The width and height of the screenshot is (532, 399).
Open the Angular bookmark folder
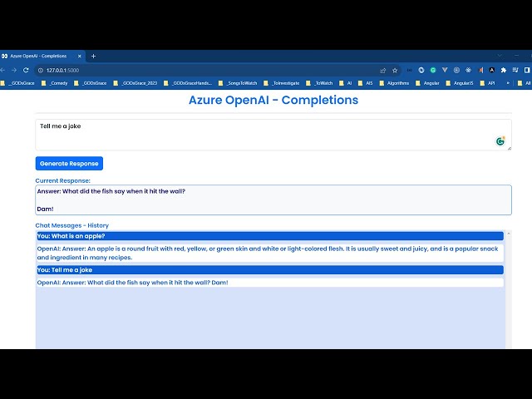(427, 83)
